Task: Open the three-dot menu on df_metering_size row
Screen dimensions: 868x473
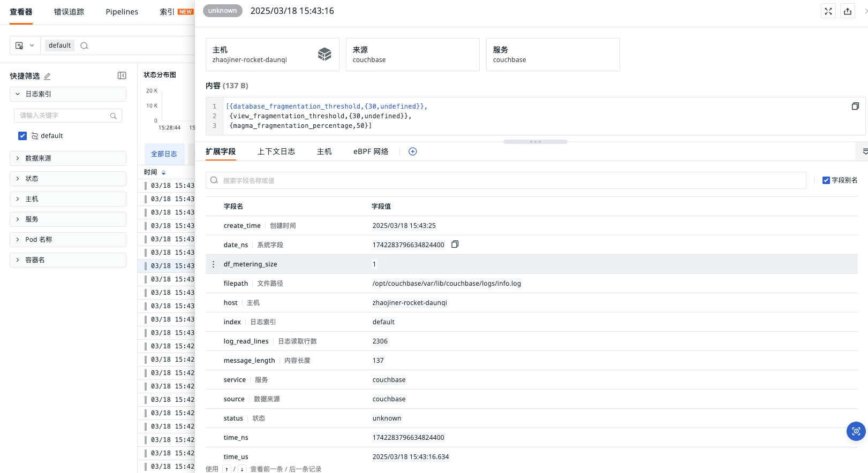Action: tap(213, 264)
